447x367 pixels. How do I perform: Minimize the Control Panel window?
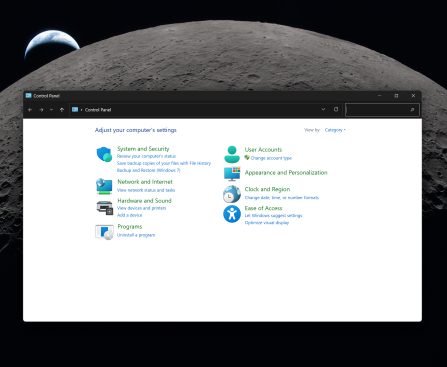379,96
